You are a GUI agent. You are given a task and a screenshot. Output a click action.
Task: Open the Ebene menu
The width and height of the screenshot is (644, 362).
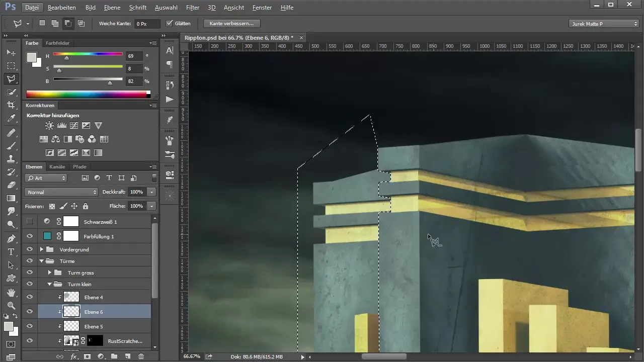pos(112,8)
